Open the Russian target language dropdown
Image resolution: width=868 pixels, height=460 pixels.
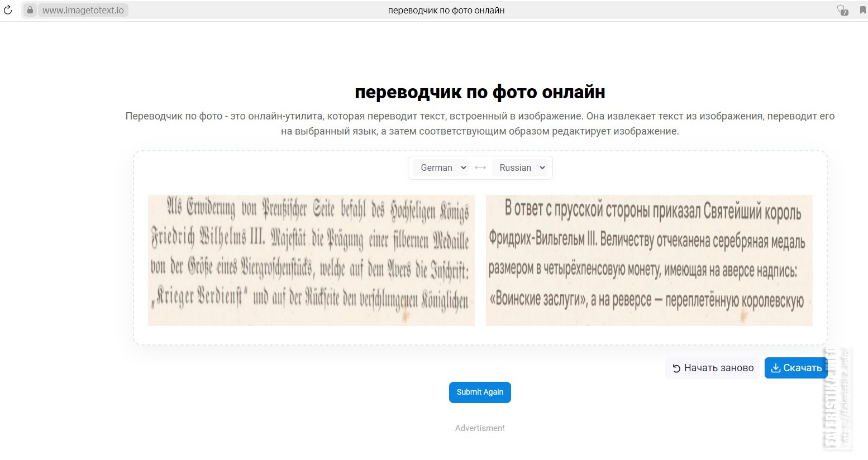(519, 167)
